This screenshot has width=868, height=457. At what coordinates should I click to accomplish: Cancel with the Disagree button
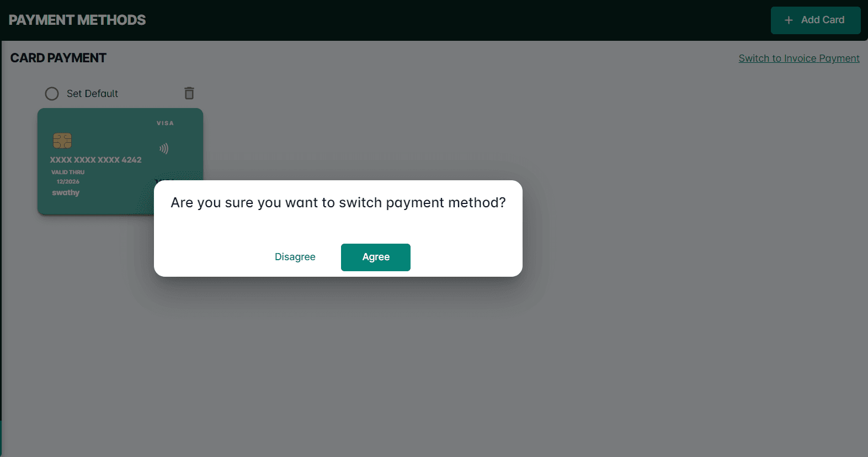pos(295,257)
